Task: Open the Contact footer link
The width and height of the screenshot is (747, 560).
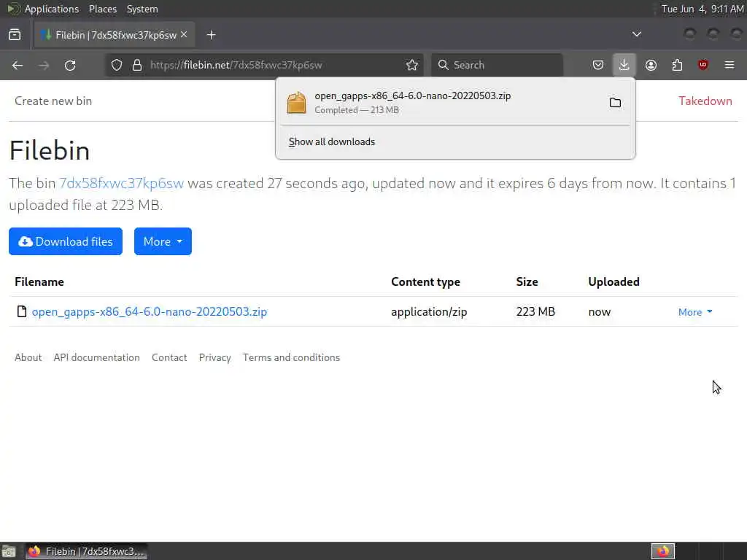Action: click(x=169, y=357)
